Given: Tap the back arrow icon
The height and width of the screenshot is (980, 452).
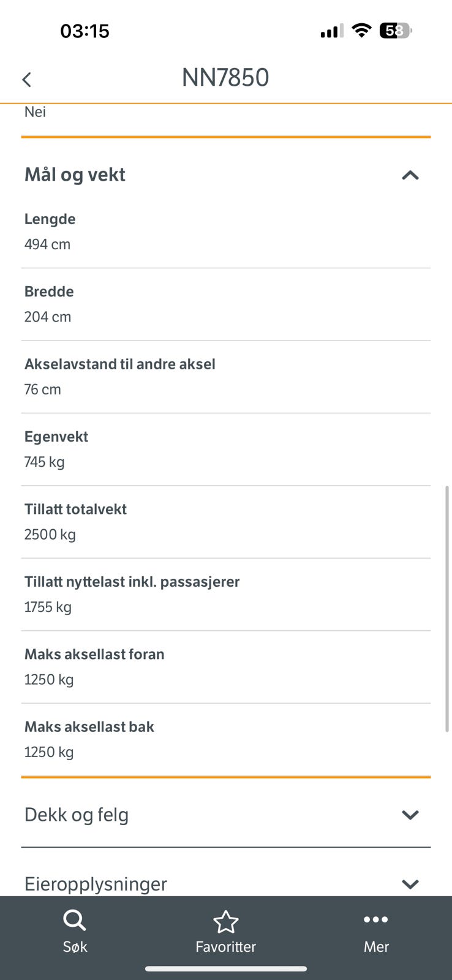Looking at the screenshot, I should pos(26,80).
